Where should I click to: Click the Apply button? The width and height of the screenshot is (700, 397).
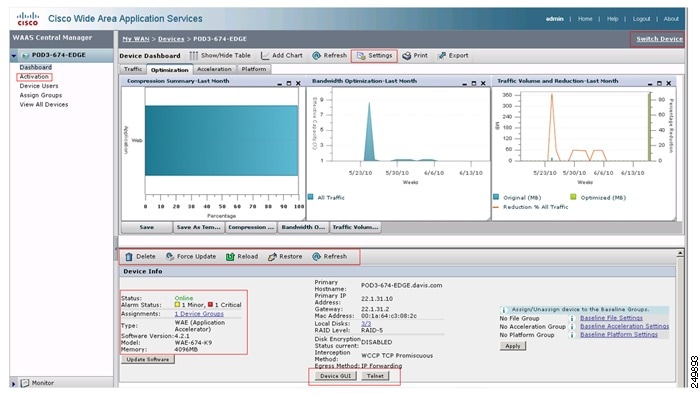click(512, 346)
